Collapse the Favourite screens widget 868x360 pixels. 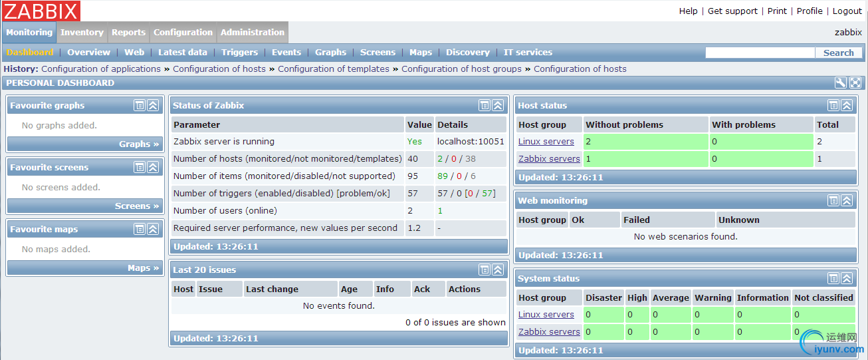coord(153,167)
